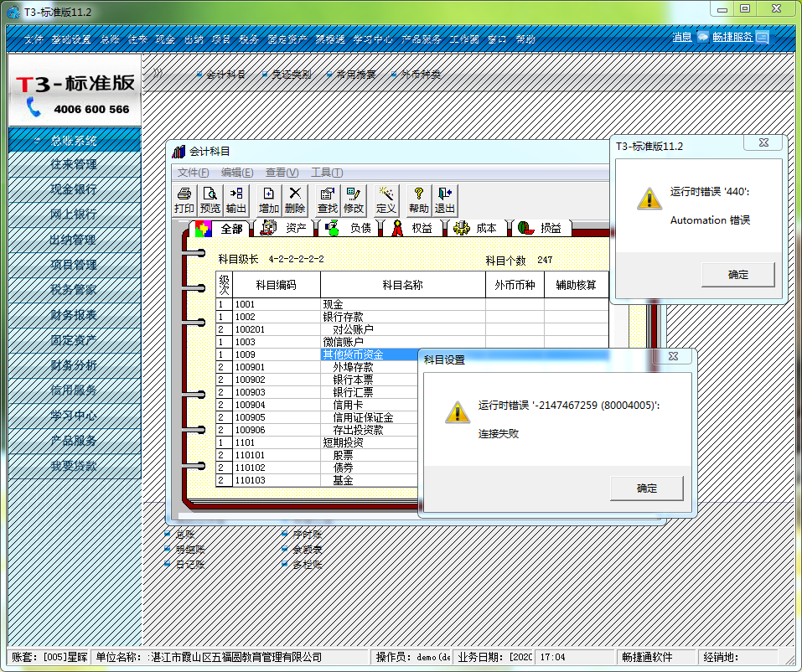The width and height of the screenshot is (802, 672).
Task: Click 确定 in the Automation 错误 dialog
Action: 737,275
